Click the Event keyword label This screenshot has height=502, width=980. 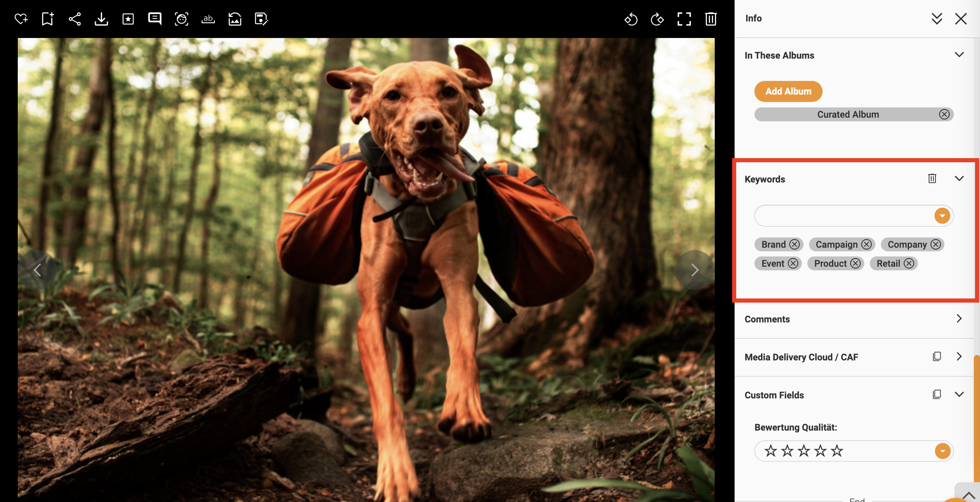click(773, 263)
